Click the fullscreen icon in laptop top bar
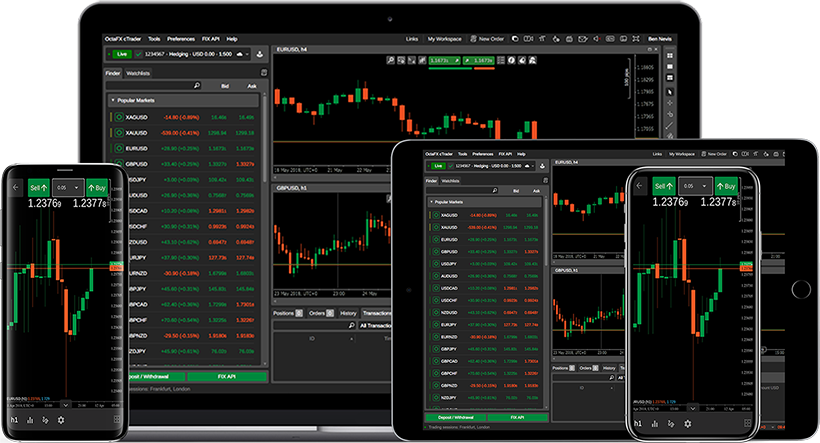Screen dimensions: 820x443 click(636, 39)
